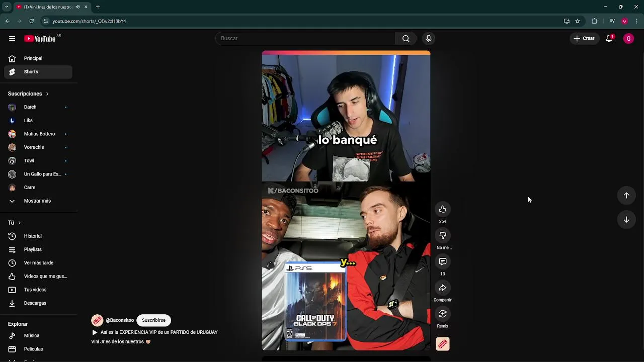Expand the Tú section chevron
This screenshot has width=644, height=362.
(x=20, y=223)
